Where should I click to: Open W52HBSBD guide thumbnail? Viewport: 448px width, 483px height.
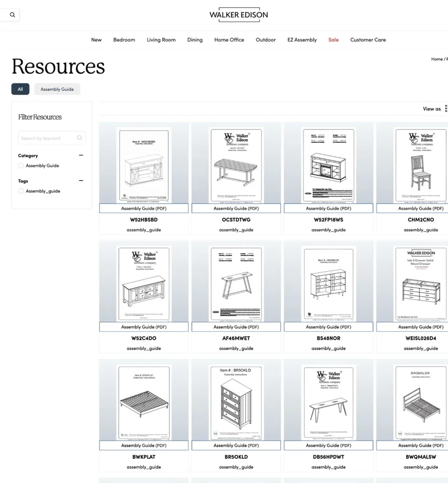click(143, 165)
